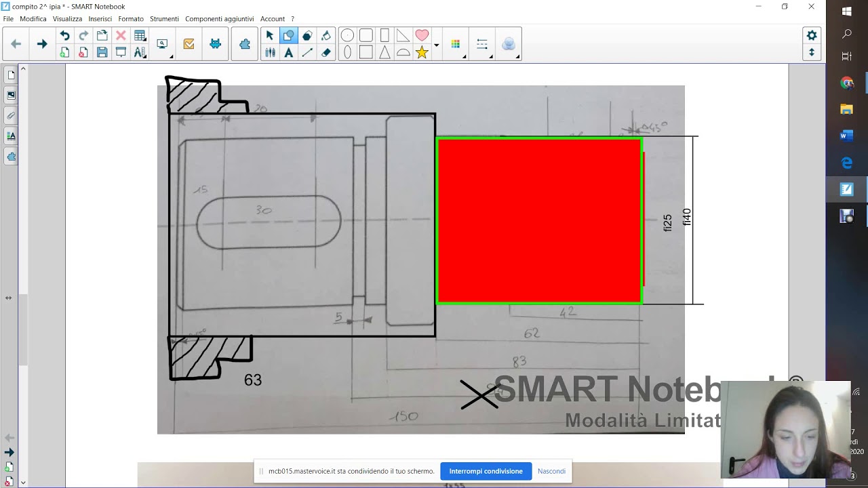868x488 pixels.
Task: Open the Strumenti menu
Action: click(x=164, y=19)
